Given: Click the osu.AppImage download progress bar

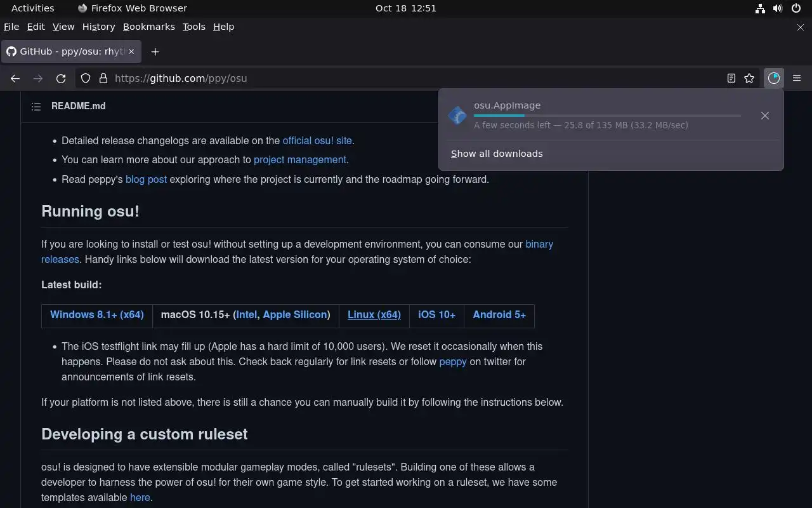Looking at the screenshot, I should (x=607, y=116).
